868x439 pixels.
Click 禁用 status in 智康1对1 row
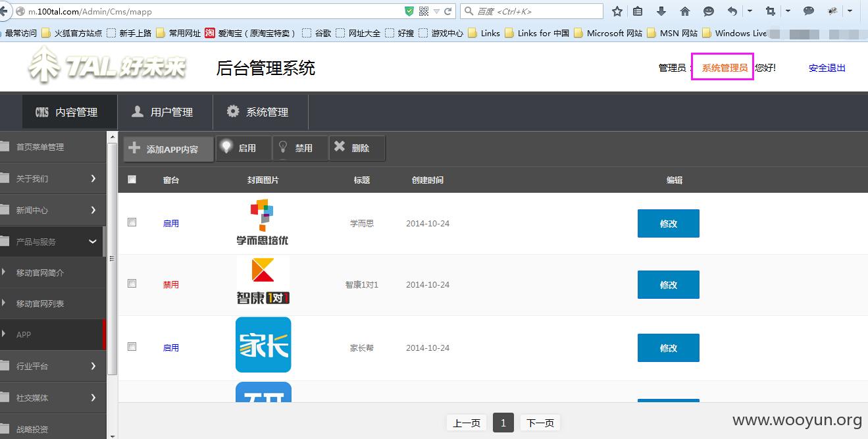tap(171, 285)
